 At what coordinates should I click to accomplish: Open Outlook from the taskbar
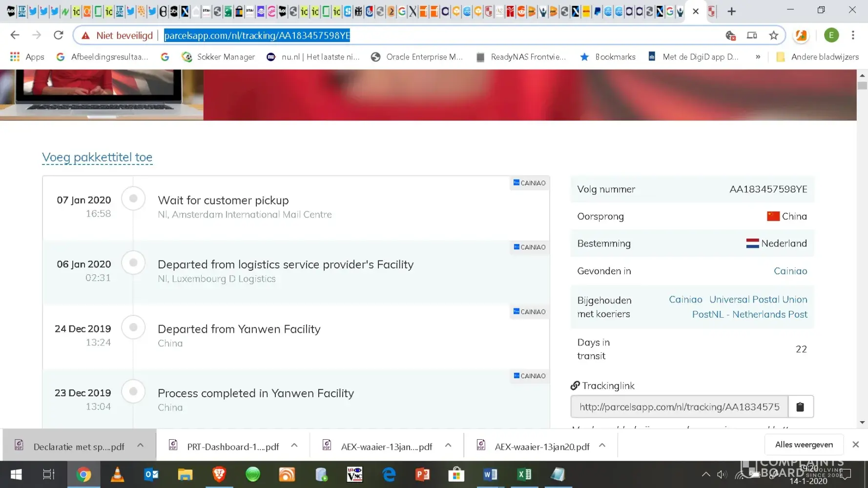point(151,474)
